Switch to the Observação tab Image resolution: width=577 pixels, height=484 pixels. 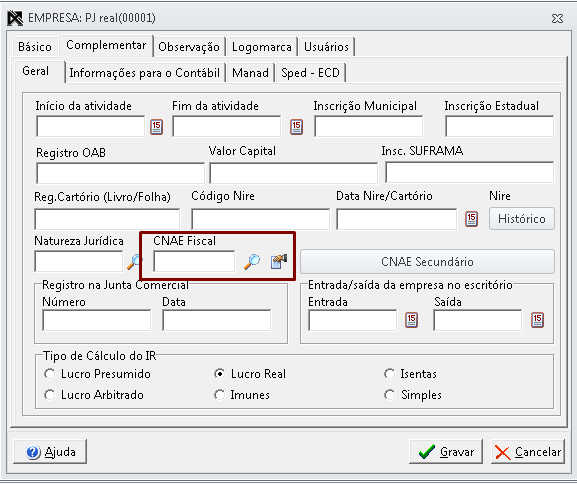[x=189, y=47]
